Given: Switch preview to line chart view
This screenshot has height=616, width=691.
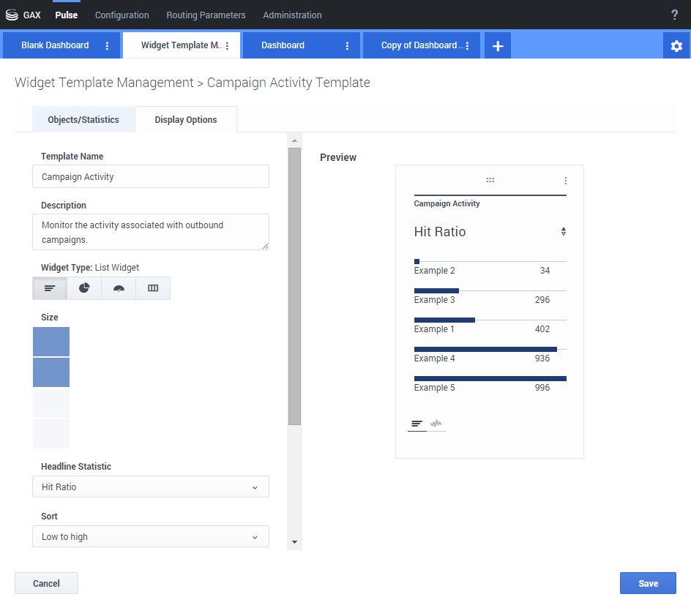Looking at the screenshot, I should [x=436, y=424].
